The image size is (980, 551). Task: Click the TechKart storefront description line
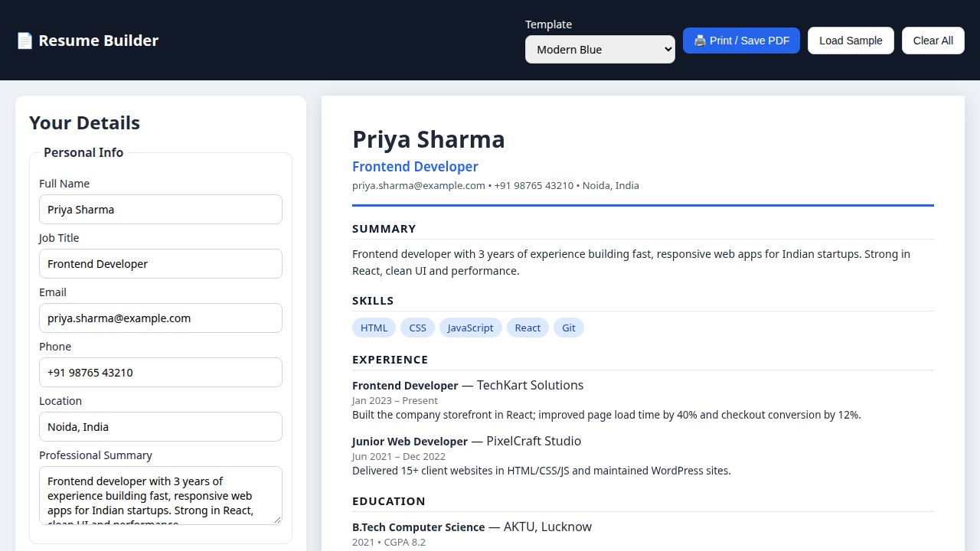pos(606,415)
